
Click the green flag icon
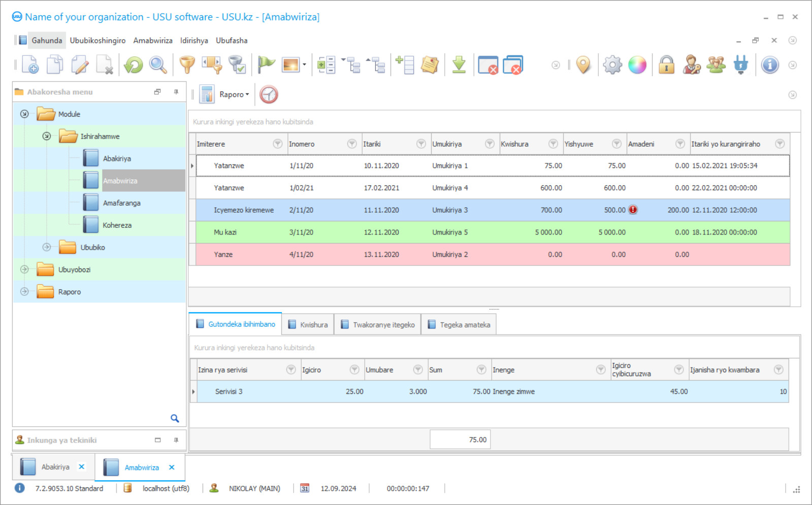click(x=266, y=65)
